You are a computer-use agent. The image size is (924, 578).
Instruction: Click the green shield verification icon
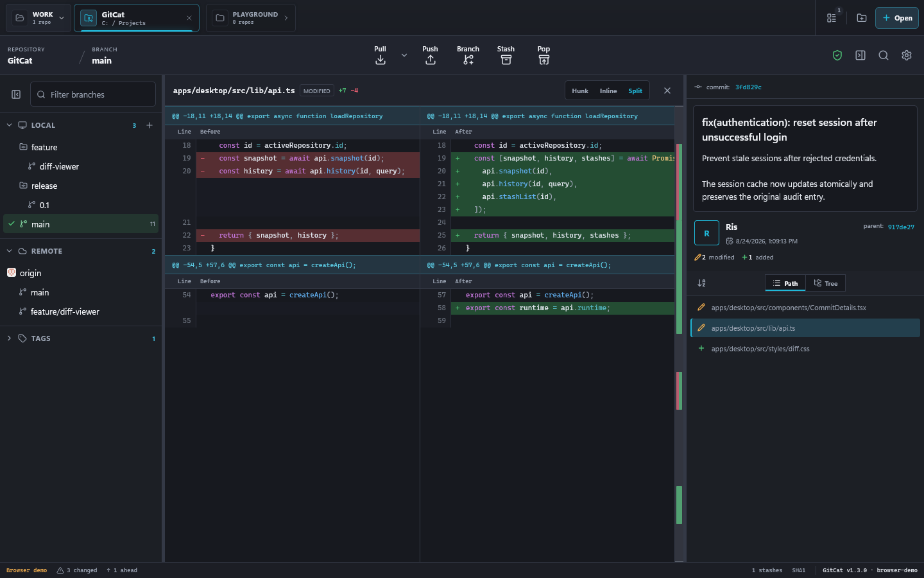point(837,55)
